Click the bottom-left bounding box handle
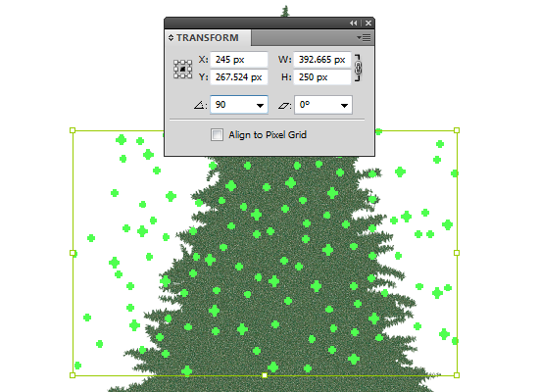This screenshot has height=392, width=539. click(73, 375)
